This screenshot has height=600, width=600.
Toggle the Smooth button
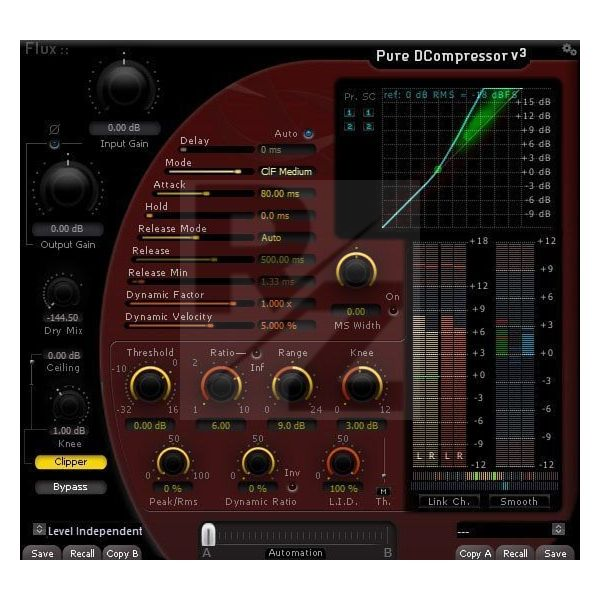click(519, 501)
